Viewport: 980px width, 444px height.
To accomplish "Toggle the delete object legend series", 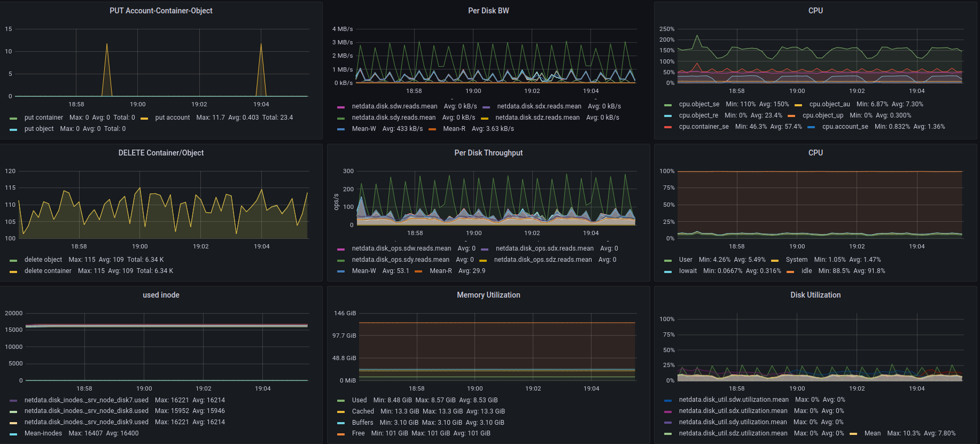I will pyautogui.click(x=43, y=260).
